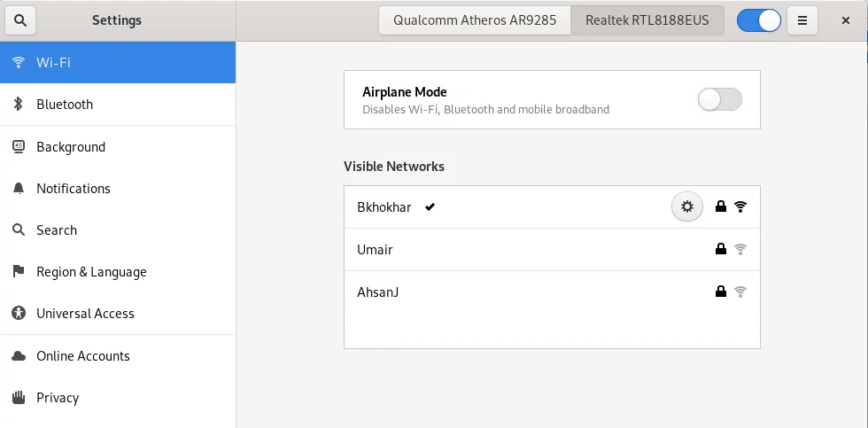Viewport: 868px width, 428px height.
Task: Connect to the AhsanJ network
Action: (x=552, y=292)
